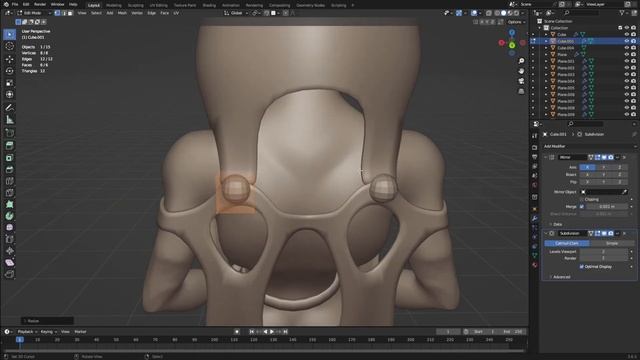Open the Render properties tab icon
The height and width of the screenshot is (360, 640).
click(535, 147)
